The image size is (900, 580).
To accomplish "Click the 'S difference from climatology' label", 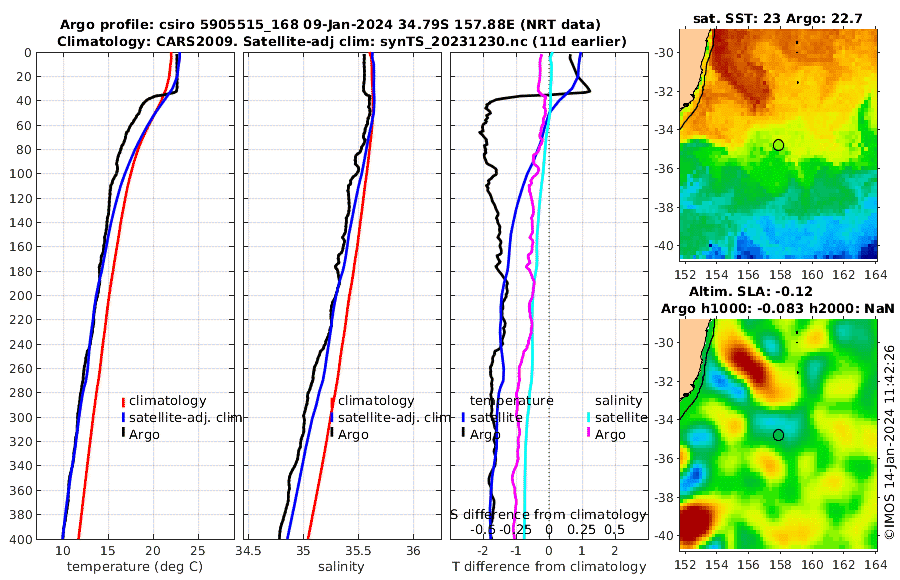I will pyautogui.click(x=549, y=515).
